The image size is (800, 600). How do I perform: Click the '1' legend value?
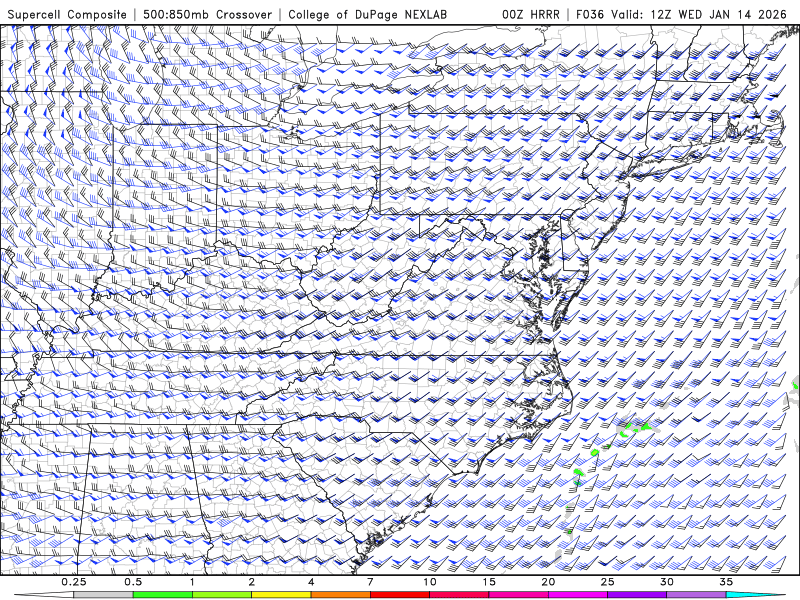192,582
